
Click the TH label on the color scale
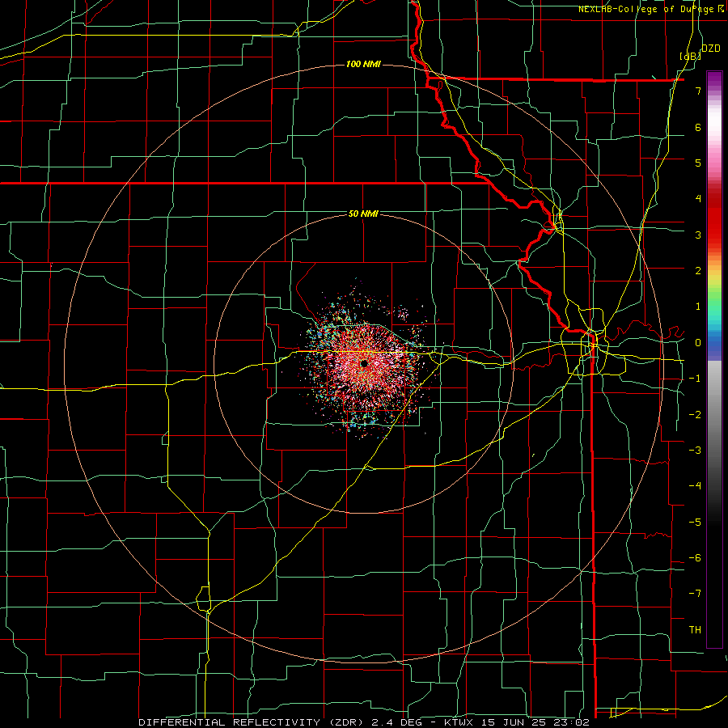pos(695,629)
